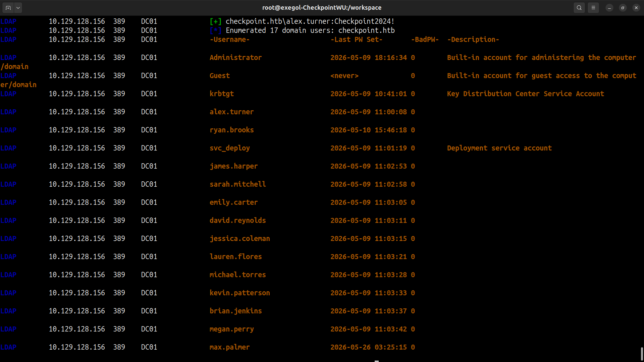Click the Administrator username entry

235,58
